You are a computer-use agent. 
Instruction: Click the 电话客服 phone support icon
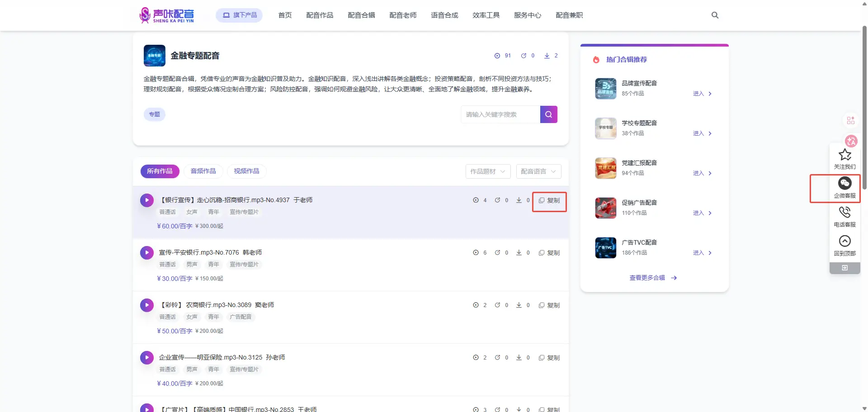844,212
